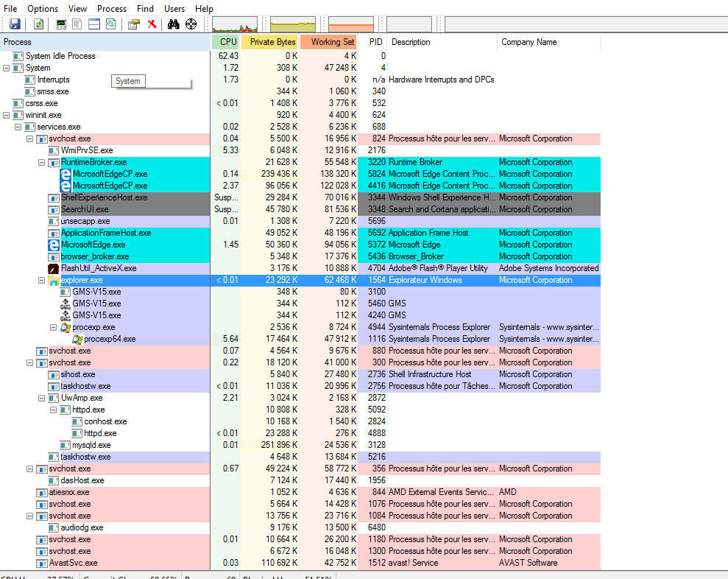The height and width of the screenshot is (579, 728).
Task: Select the ApplicationFrameHost.exe process
Action: [300, 233]
